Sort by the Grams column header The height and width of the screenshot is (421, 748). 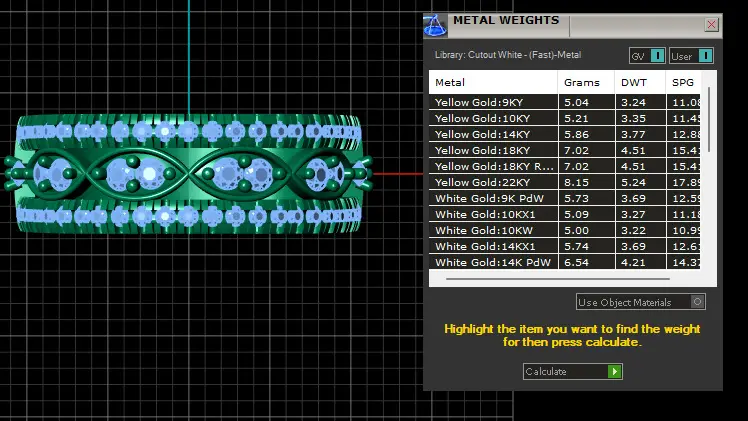tap(586, 82)
